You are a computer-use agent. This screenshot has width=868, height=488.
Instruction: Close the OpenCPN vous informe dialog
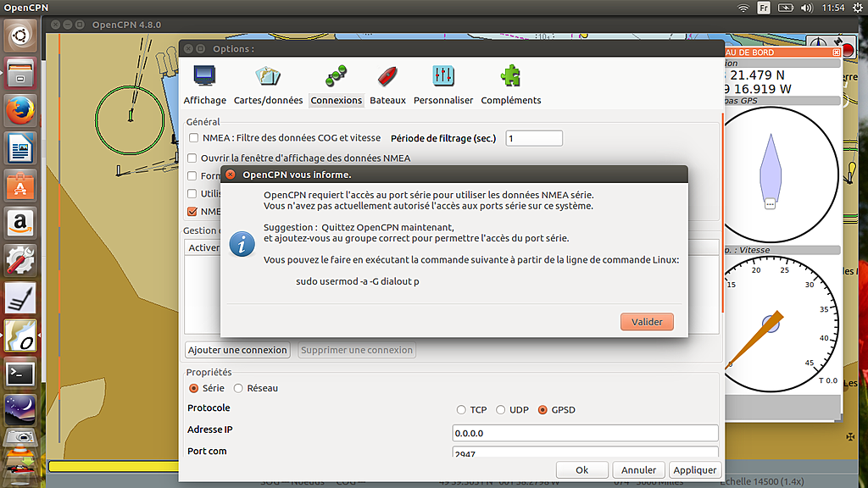[231, 175]
